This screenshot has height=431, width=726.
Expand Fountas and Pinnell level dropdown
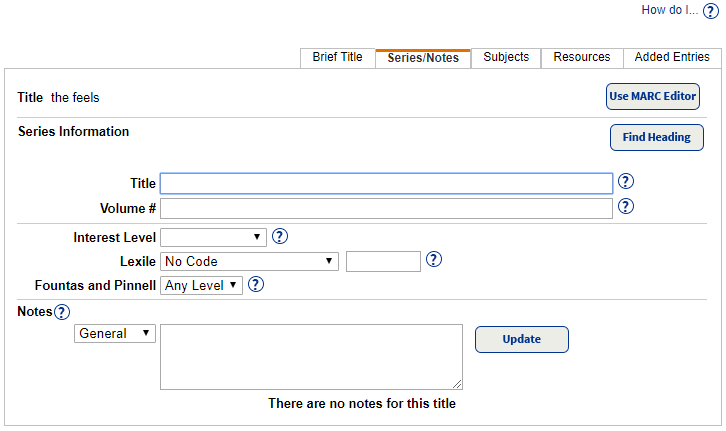201,285
